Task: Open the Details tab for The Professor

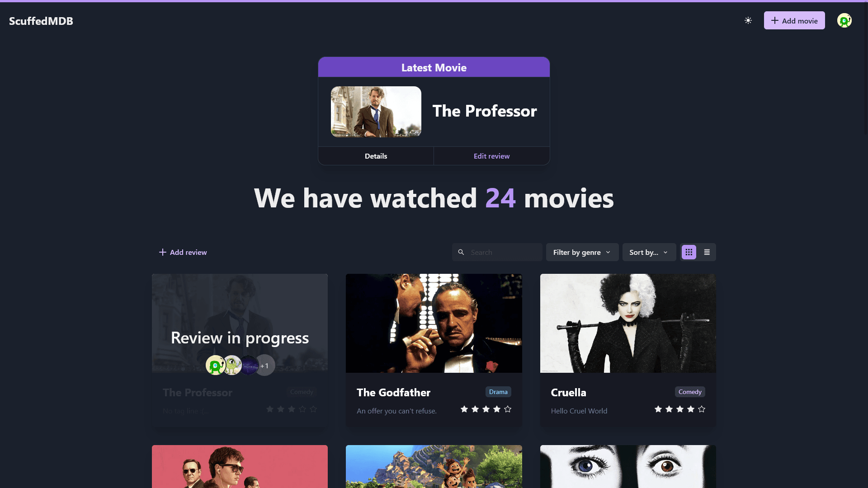Action: click(x=376, y=155)
